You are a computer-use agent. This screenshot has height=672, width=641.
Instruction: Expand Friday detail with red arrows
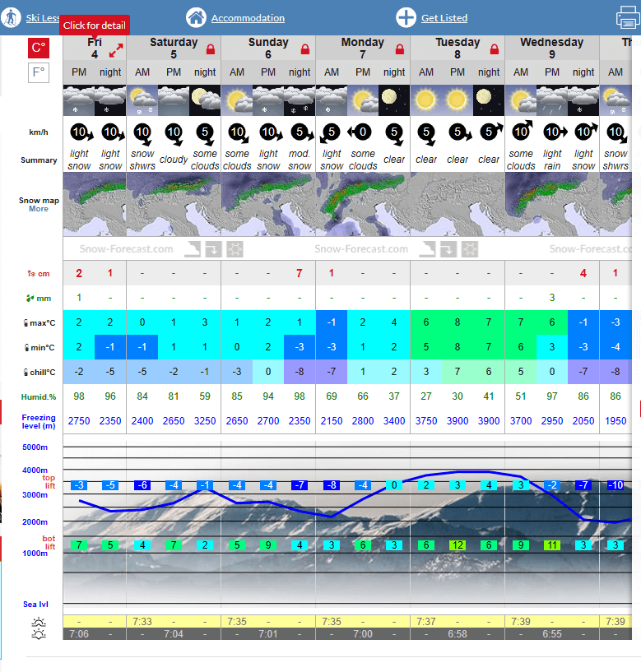coord(116,51)
